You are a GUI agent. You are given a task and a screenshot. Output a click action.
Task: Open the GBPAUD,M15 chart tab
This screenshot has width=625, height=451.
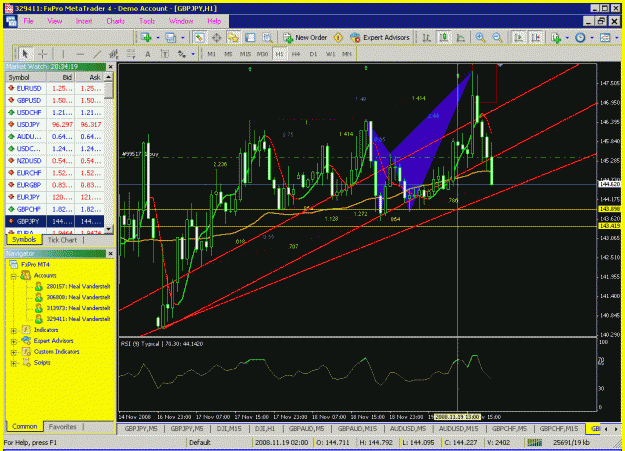[x=357, y=429]
